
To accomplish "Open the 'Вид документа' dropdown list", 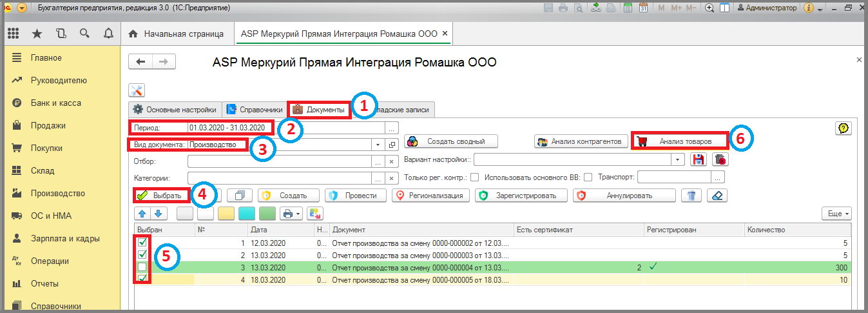I will click(x=378, y=145).
